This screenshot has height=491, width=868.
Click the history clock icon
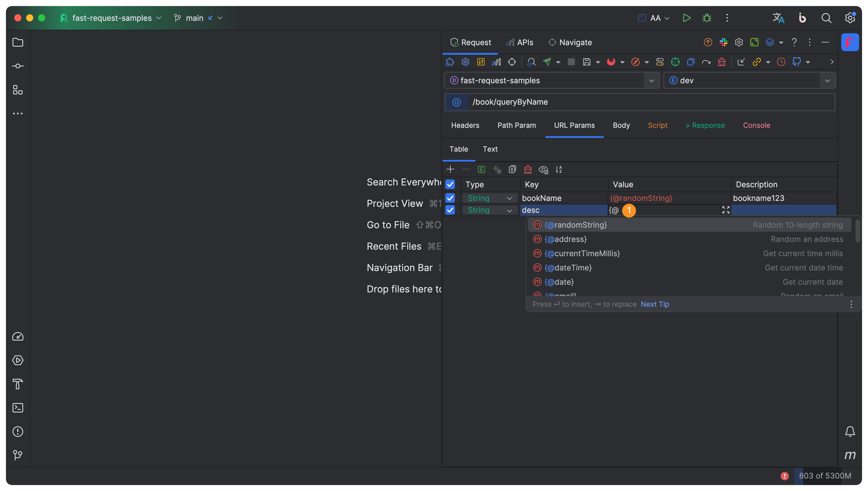click(781, 62)
